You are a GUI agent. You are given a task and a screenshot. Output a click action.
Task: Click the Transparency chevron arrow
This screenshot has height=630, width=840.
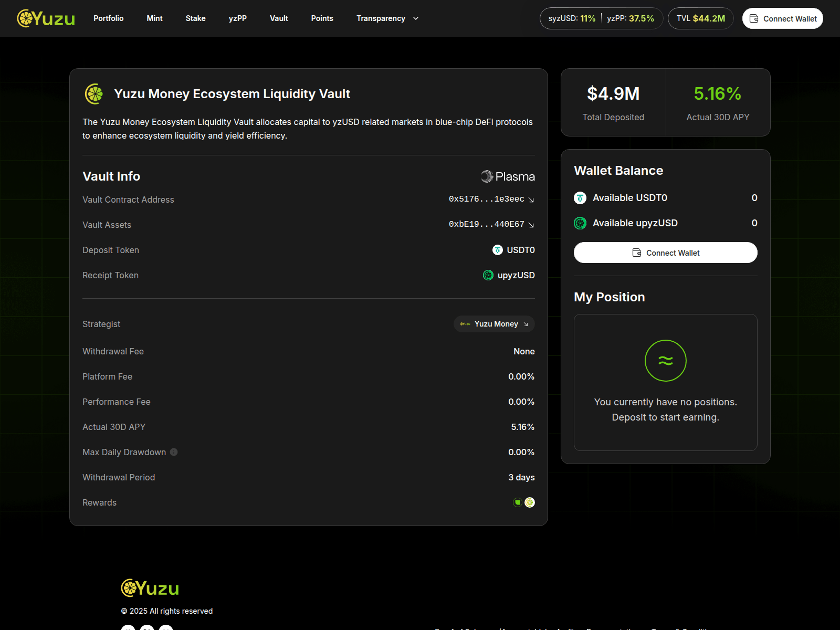point(416,18)
